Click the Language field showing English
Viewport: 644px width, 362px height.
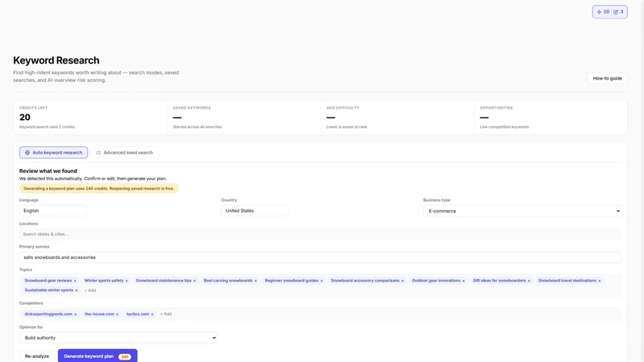(53, 211)
